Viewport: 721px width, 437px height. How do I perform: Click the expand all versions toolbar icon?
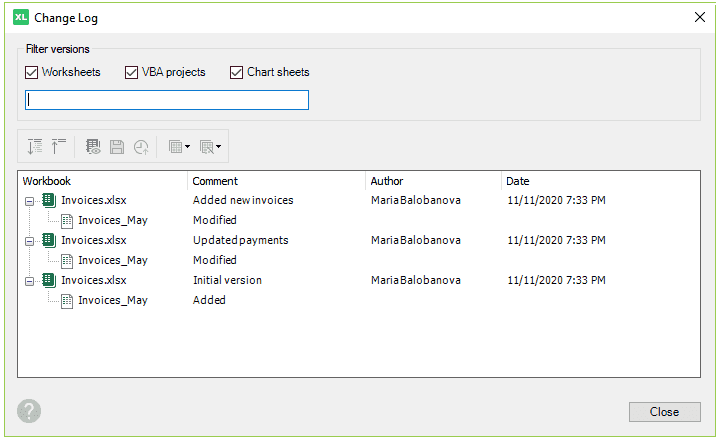click(35, 147)
